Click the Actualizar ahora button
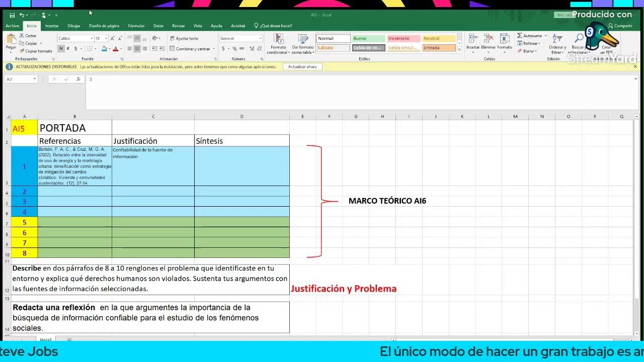 (302, 66)
